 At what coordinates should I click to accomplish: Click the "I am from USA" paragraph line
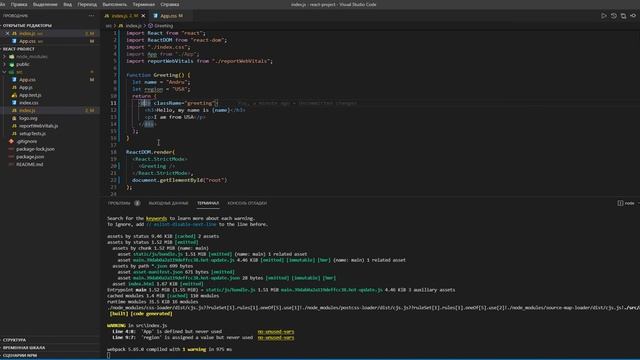coord(175,117)
